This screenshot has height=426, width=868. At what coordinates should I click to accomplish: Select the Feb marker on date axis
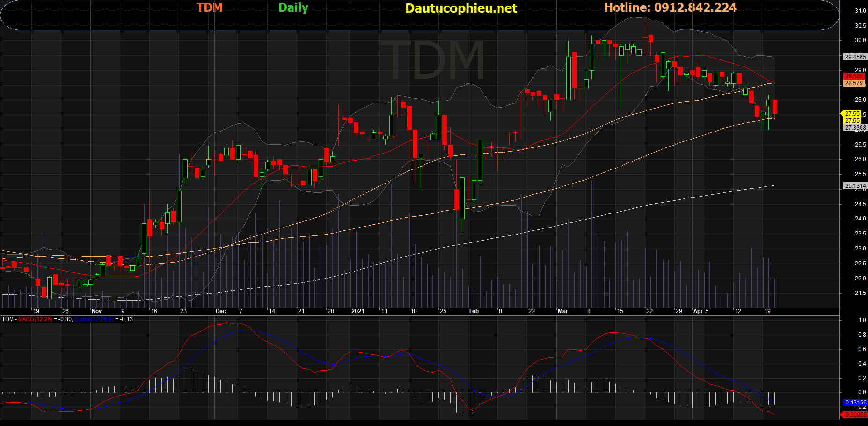tap(474, 311)
